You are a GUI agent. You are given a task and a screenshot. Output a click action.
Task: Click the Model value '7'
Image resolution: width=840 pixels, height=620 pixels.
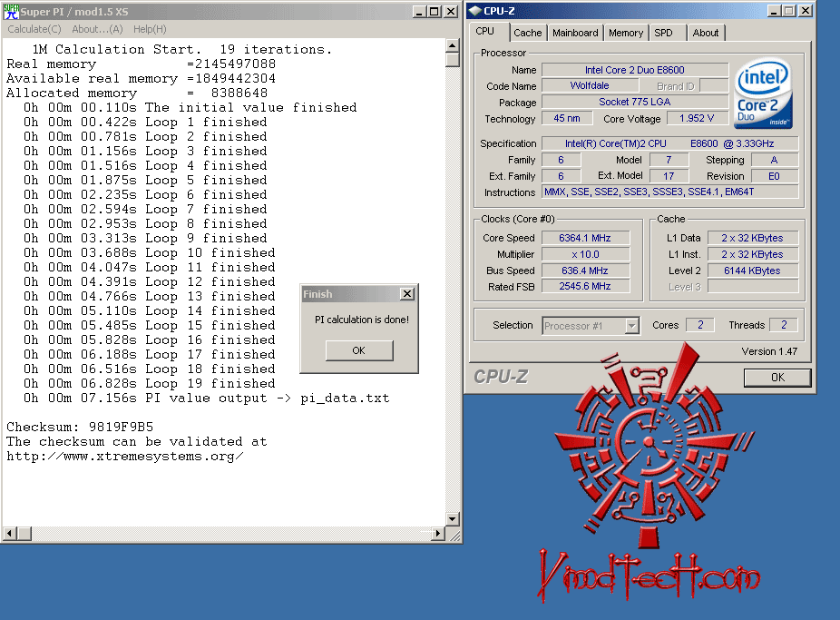point(669,160)
